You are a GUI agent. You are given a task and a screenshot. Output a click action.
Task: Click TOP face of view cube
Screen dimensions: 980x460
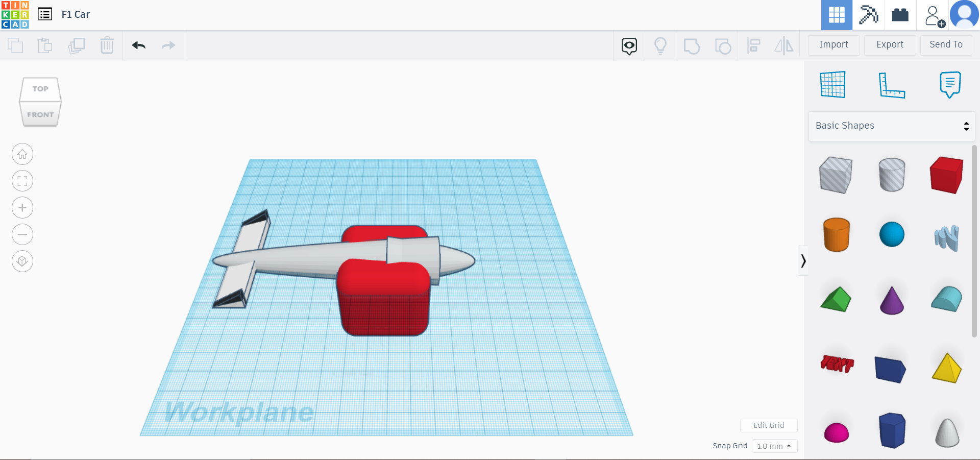click(x=40, y=89)
